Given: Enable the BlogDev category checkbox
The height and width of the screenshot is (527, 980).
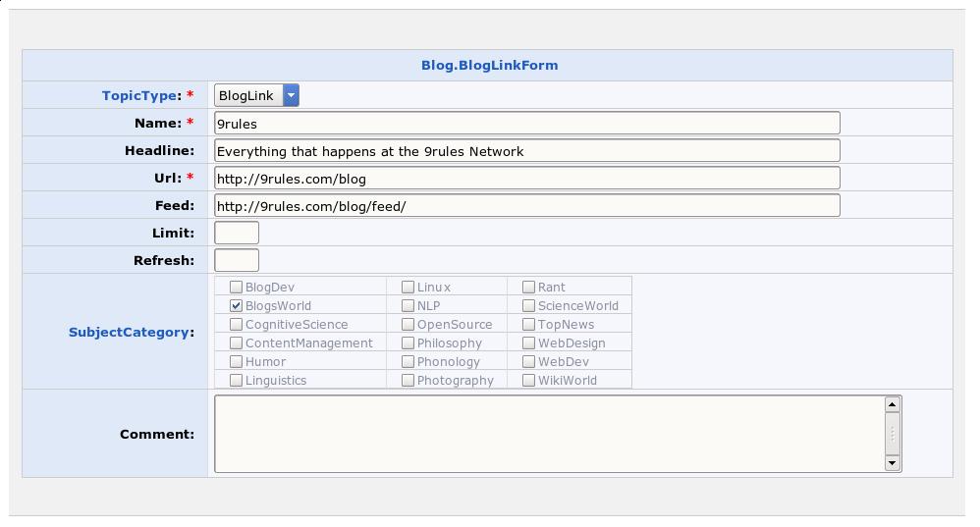Looking at the screenshot, I should click(236, 287).
